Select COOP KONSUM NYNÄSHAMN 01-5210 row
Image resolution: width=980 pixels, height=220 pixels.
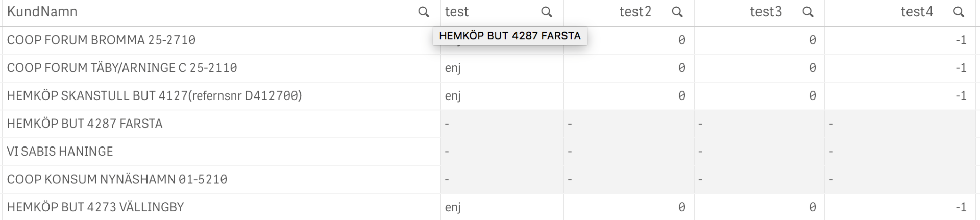point(117,179)
